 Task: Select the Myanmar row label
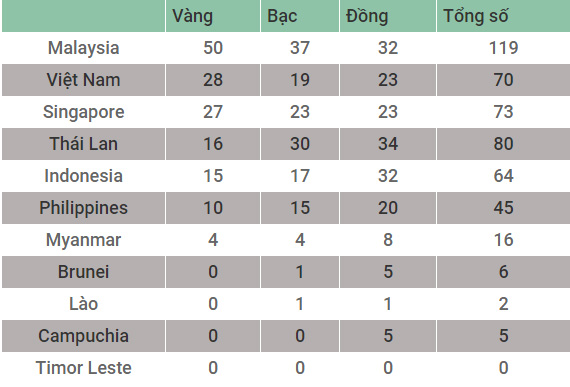[x=84, y=240]
